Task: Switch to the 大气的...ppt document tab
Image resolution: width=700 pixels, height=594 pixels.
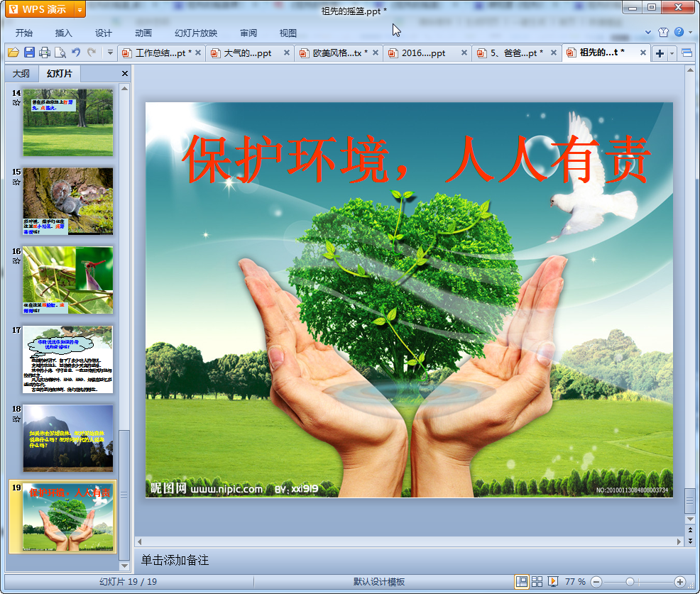Action: [x=247, y=53]
